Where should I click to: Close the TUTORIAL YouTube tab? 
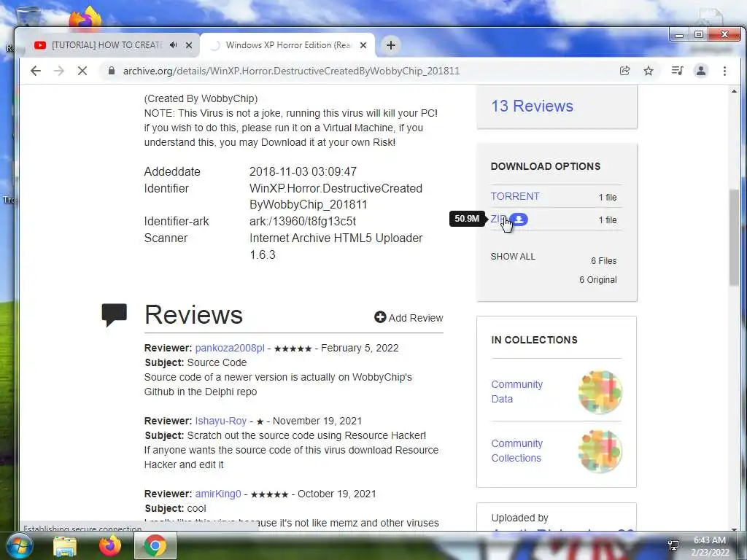tap(189, 45)
